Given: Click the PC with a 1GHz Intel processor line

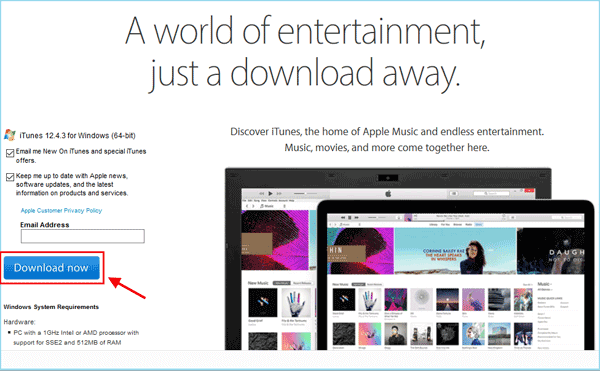Looking at the screenshot, I should (76, 337).
